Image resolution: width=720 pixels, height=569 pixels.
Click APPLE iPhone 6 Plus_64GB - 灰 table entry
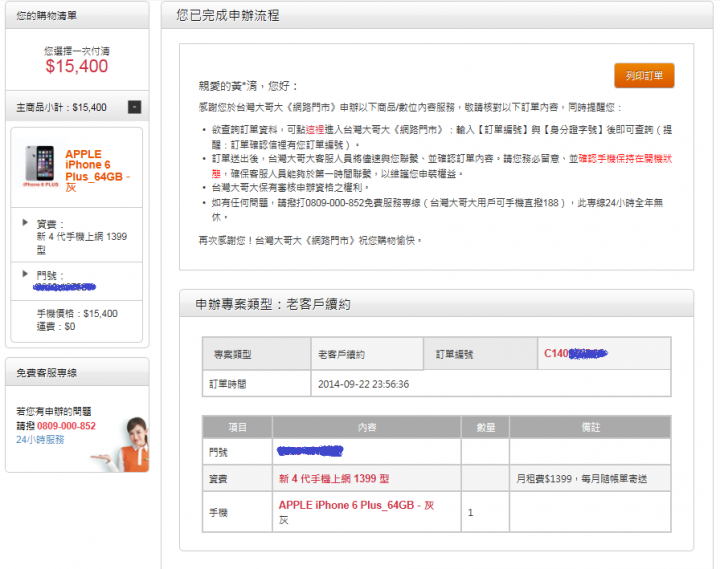[x=356, y=505]
